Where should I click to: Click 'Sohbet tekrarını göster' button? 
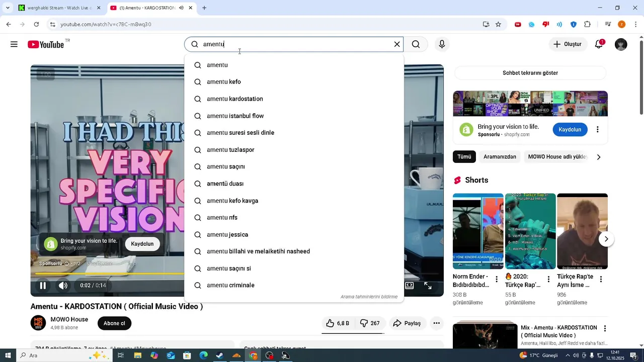click(x=530, y=73)
